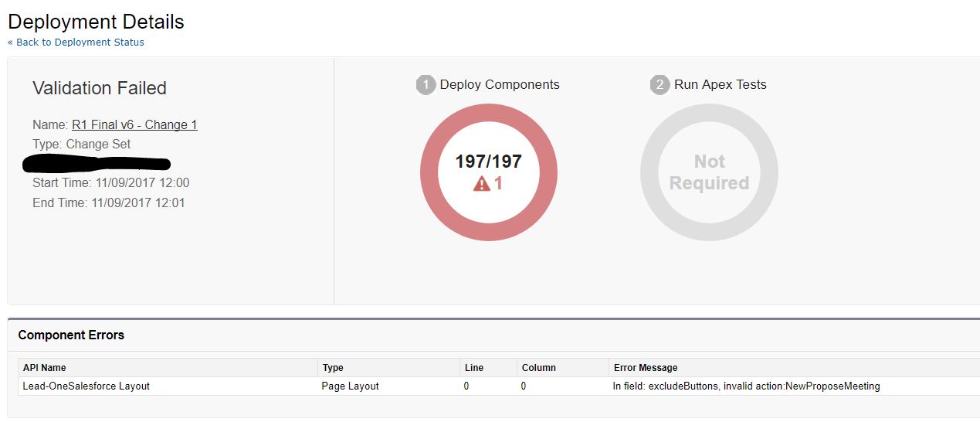Select the Deploy Components progress ring

(x=488, y=172)
